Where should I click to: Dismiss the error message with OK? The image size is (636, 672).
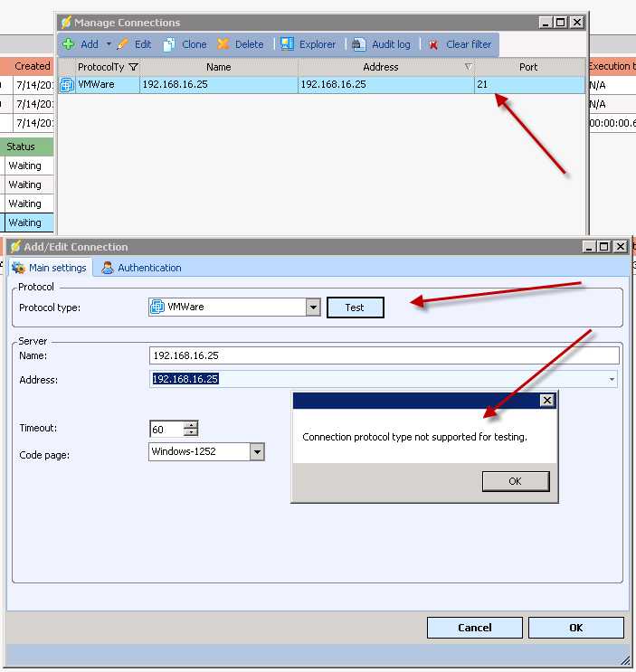click(x=515, y=481)
